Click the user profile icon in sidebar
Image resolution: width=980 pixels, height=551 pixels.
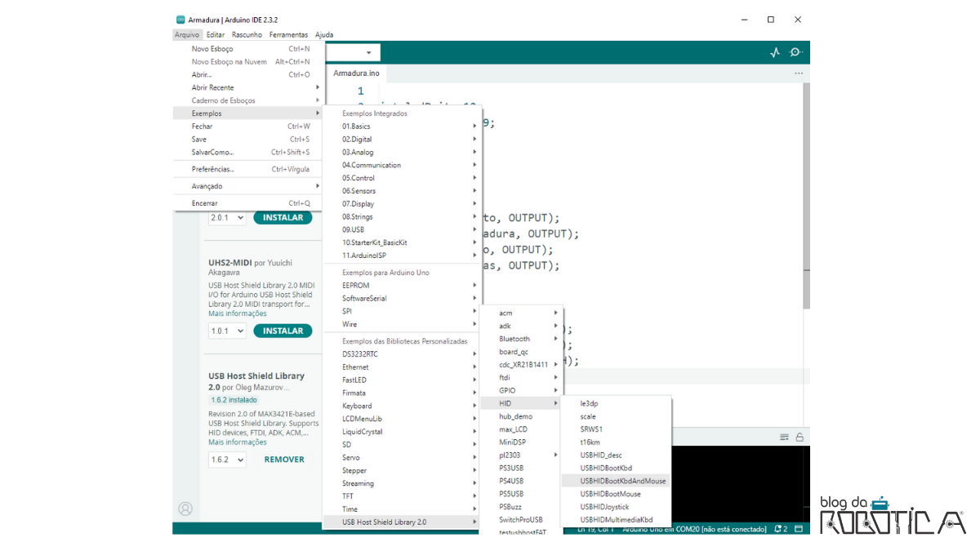point(185,509)
